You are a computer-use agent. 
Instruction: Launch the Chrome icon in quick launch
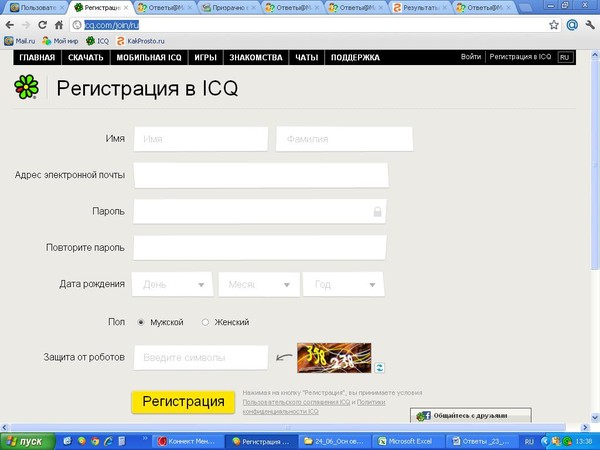click(x=95, y=442)
